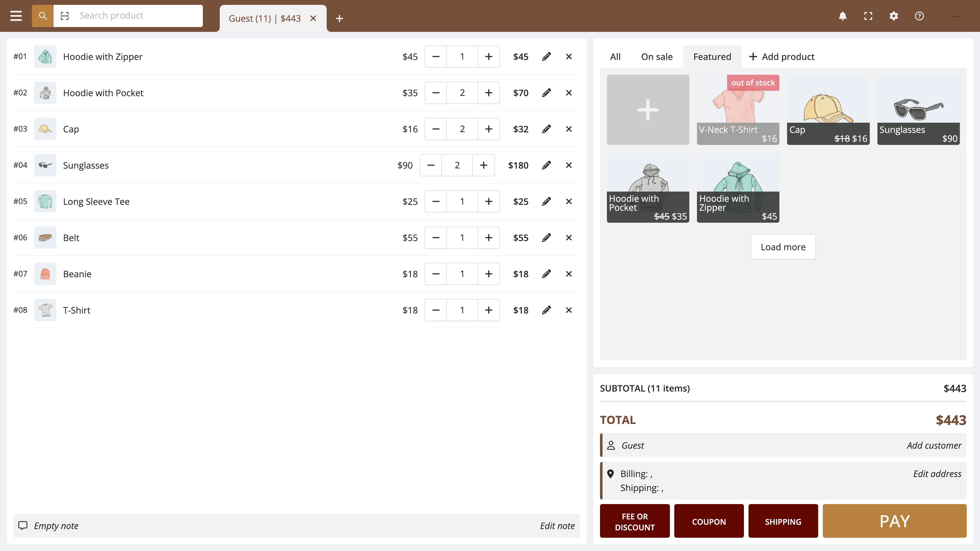Add Sunglasses from the featured product tiles
The width and height of the screenshot is (980, 551).
pos(918,109)
